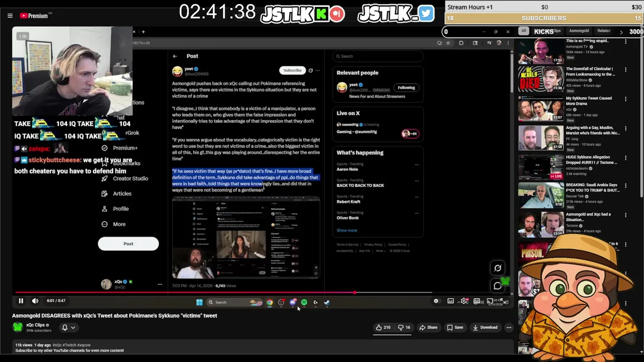Open the LIVE 'HUGE Sykkuno Allegation' thumbnail
The height and width of the screenshot is (362, 644).
click(x=541, y=167)
